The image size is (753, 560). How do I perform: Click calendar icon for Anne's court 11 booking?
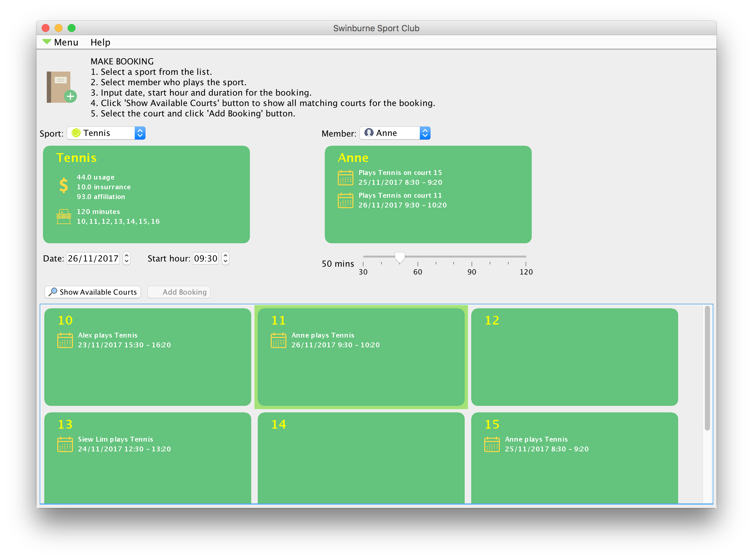coord(345,200)
